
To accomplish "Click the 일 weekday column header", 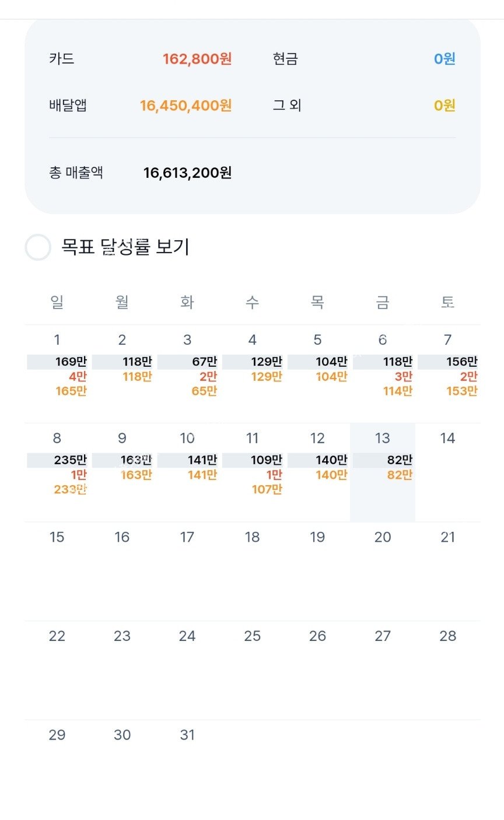I will 57,302.
